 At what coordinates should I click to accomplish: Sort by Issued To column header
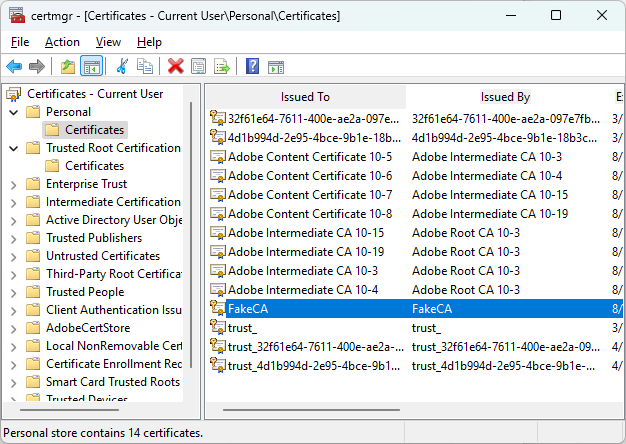[305, 97]
